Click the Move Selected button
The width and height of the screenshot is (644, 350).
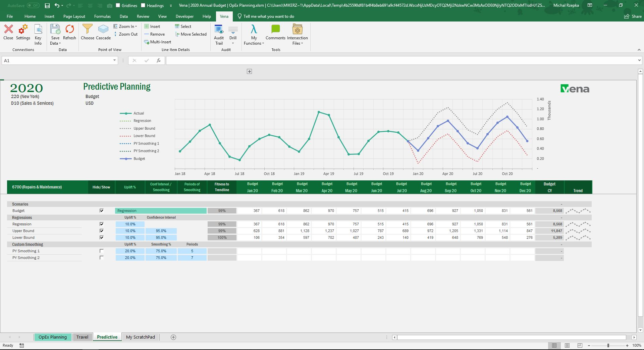(x=191, y=34)
